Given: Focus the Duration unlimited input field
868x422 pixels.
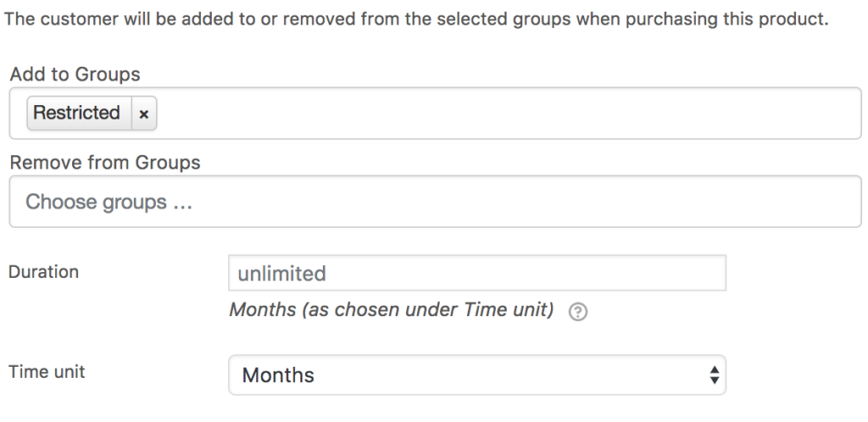Looking at the screenshot, I should click(477, 273).
